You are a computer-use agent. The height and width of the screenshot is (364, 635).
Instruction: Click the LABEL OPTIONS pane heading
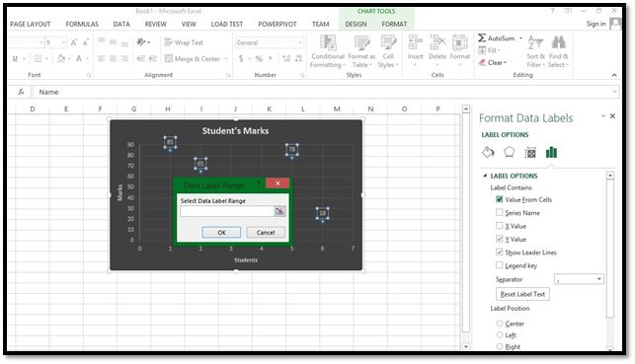coord(505,135)
